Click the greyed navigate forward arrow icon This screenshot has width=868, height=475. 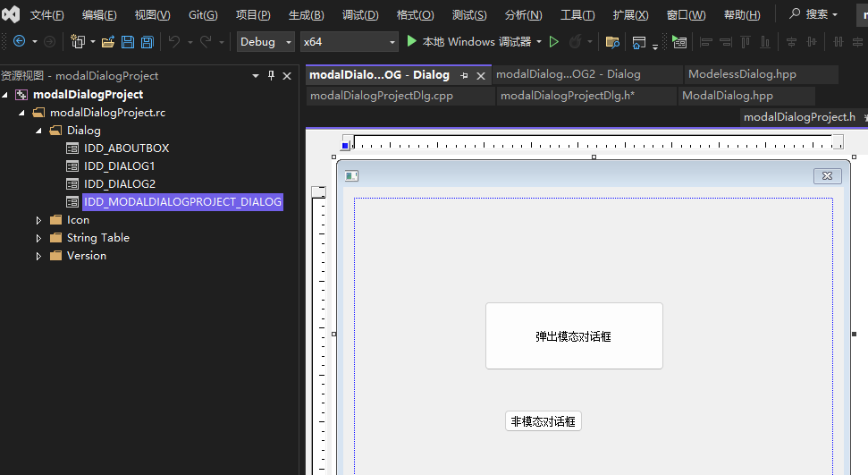pos(49,41)
